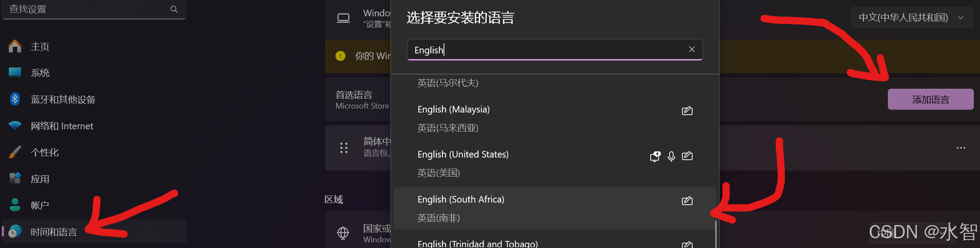Click the 区域 section heading
Image resolution: width=980 pixels, height=248 pixels.
[334, 199]
